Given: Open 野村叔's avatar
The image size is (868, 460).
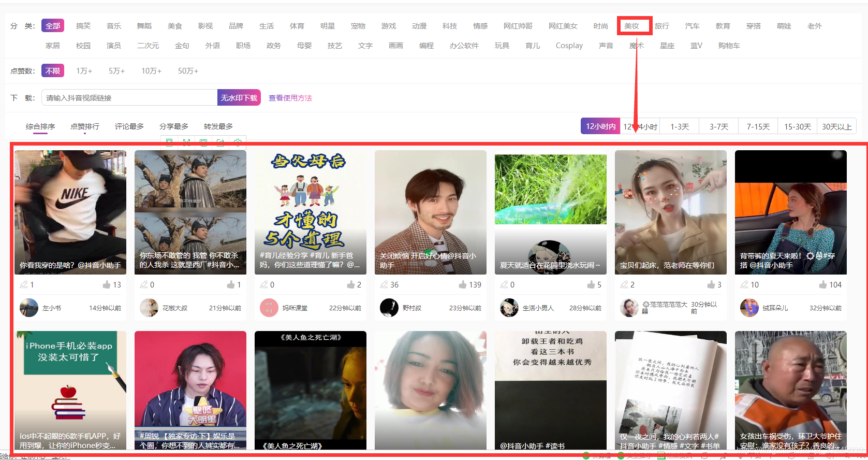Looking at the screenshot, I should tap(389, 308).
